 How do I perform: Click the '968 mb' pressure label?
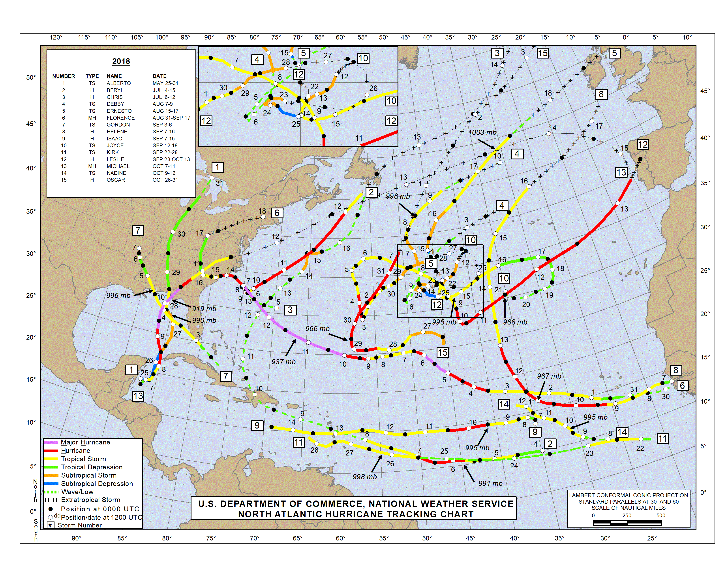515,322
